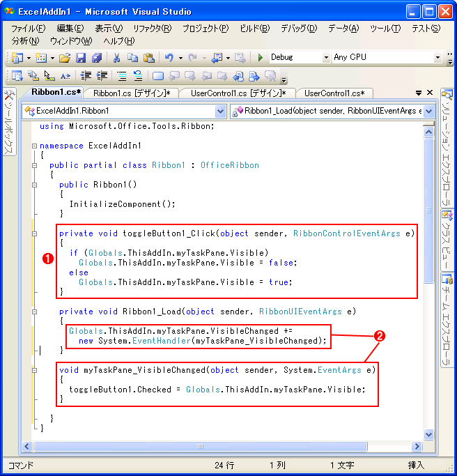457x476 pixels.
Task: Collapse the Ribbon1_Load method outline
Action: (x=35, y=312)
